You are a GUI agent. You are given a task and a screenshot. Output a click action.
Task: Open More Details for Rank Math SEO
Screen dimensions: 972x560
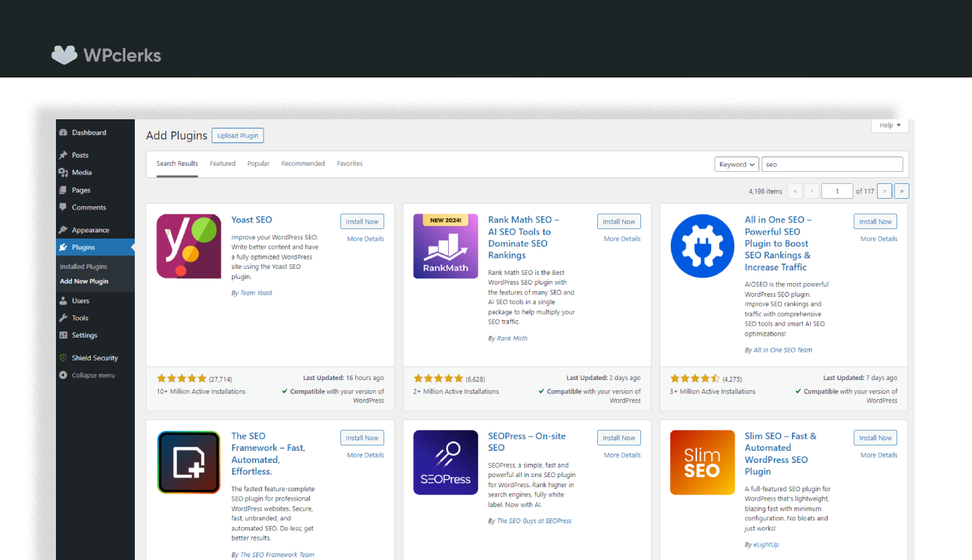622,239
